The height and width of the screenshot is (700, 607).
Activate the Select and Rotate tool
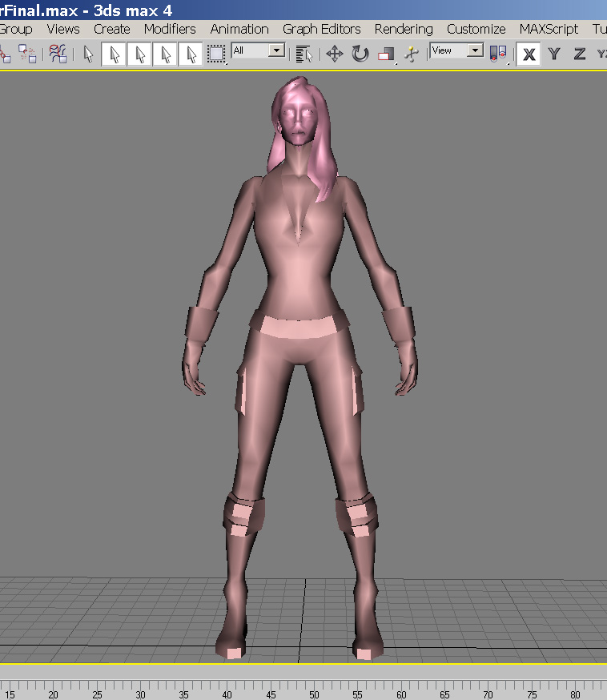360,54
